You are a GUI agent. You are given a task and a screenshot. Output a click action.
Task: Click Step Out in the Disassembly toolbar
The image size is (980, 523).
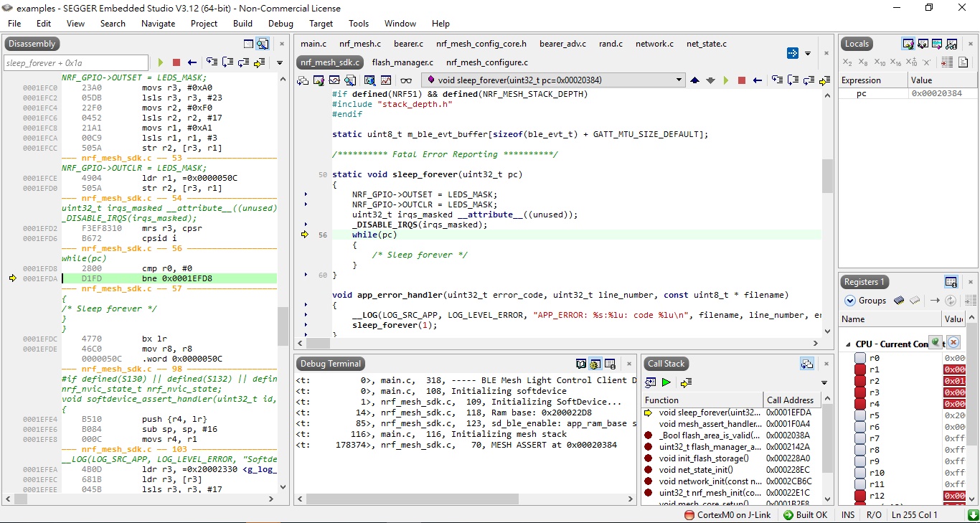(244, 62)
